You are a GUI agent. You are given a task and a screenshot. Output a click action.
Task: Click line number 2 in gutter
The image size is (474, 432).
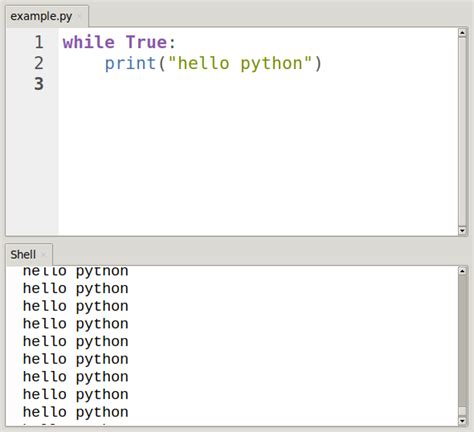point(39,63)
